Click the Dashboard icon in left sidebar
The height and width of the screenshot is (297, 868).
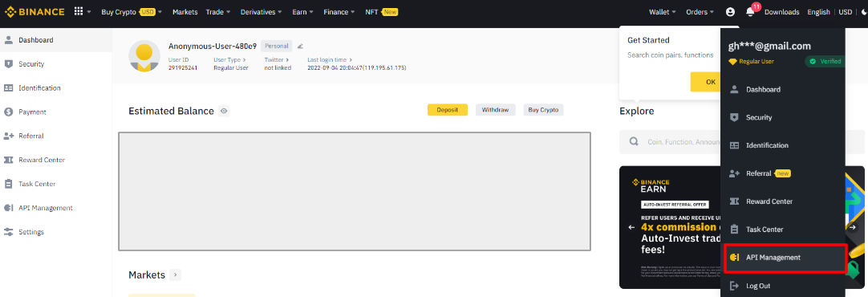point(8,40)
